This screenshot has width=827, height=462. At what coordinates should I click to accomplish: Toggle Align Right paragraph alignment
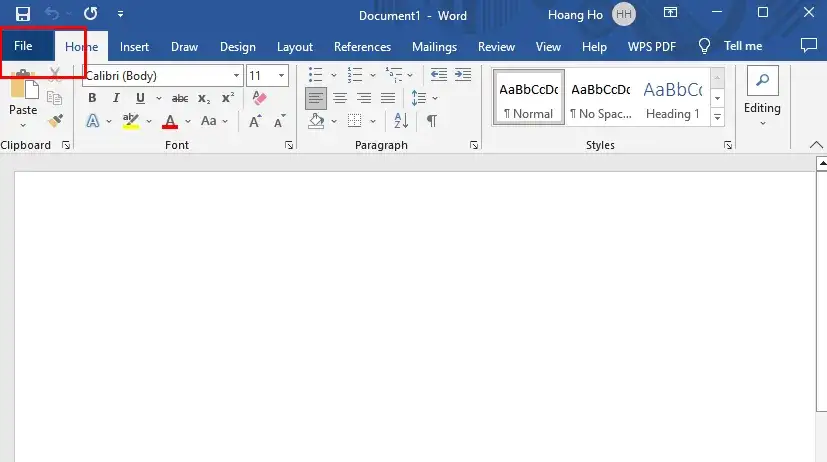click(x=364, y=98)
